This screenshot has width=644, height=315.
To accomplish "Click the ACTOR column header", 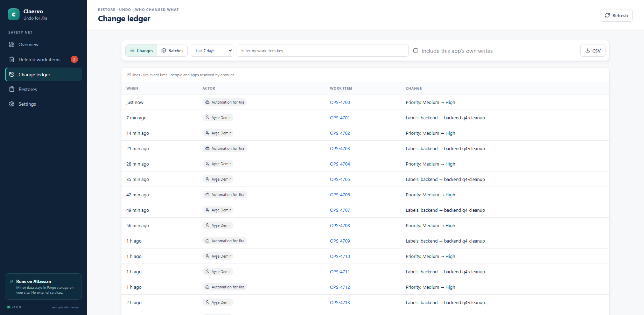I will [x=209, y=89].
